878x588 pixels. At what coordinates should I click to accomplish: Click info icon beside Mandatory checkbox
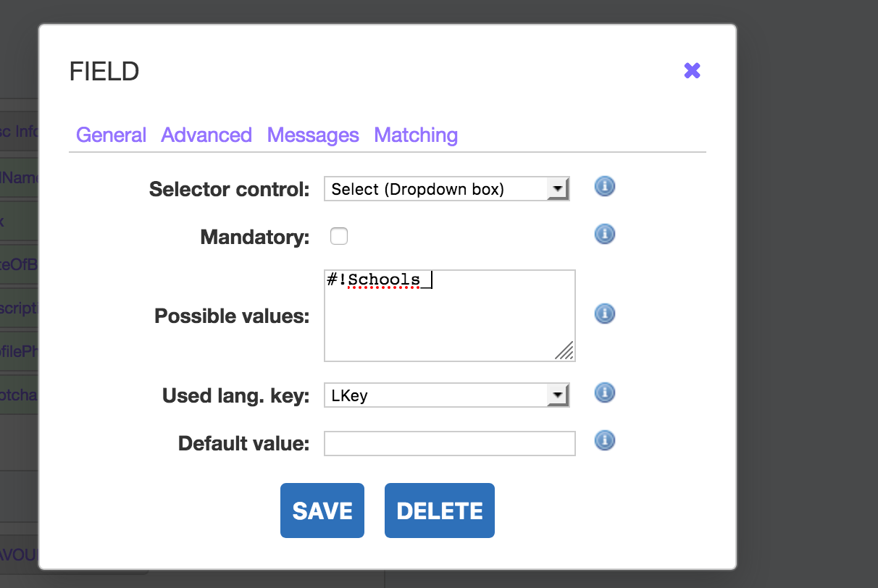pos(604,234)
